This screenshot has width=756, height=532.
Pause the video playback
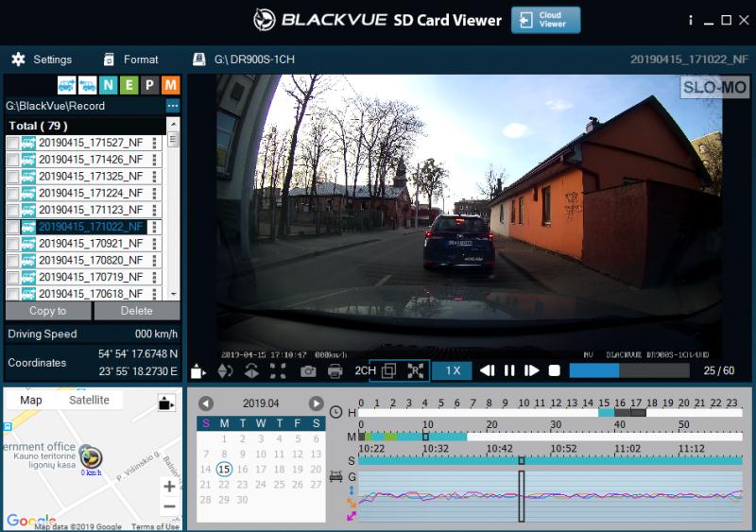click(509, 371)
